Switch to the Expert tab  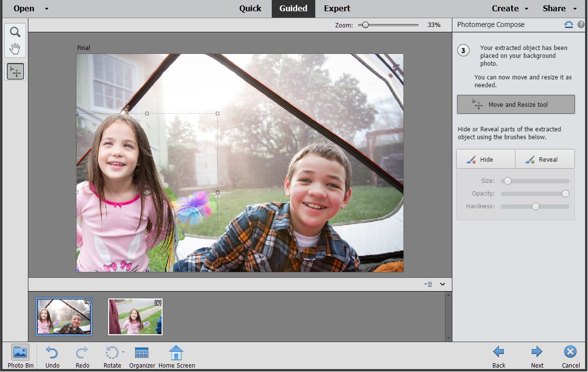click(x=337, y=8)
